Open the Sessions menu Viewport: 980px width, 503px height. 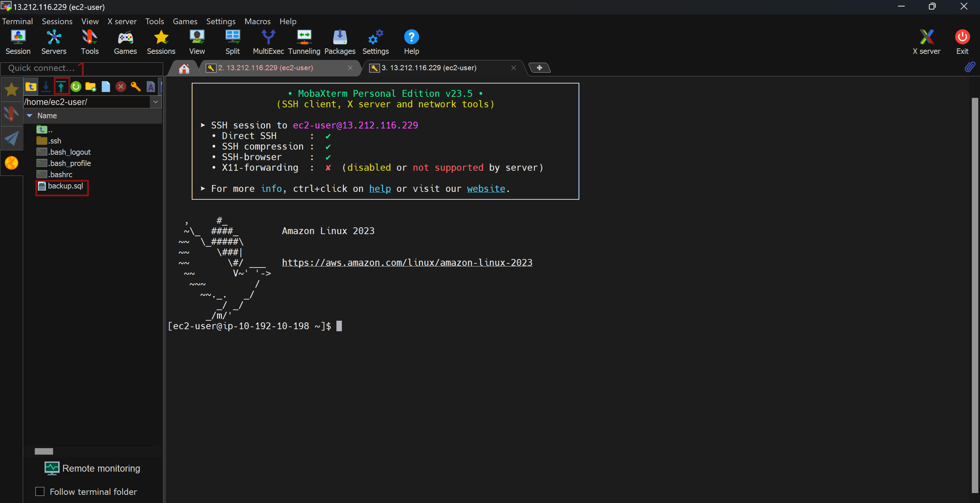57,21
